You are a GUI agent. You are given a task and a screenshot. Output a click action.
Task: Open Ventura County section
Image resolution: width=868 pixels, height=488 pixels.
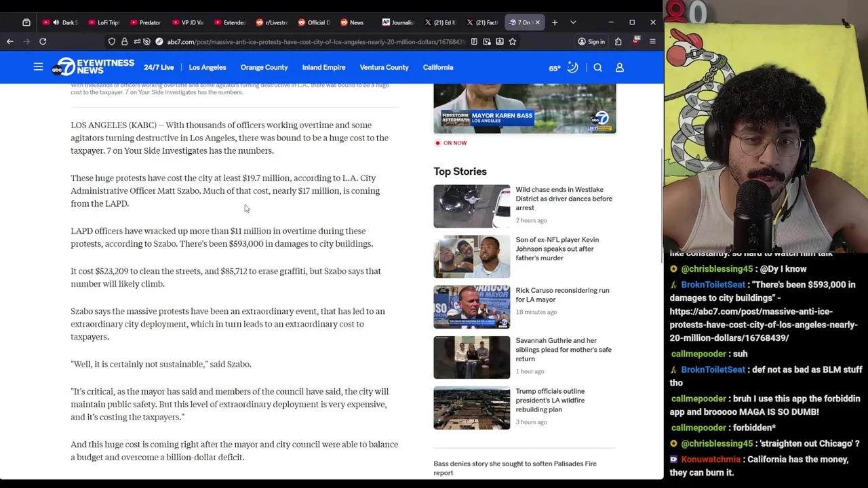(x=384, y=67)
